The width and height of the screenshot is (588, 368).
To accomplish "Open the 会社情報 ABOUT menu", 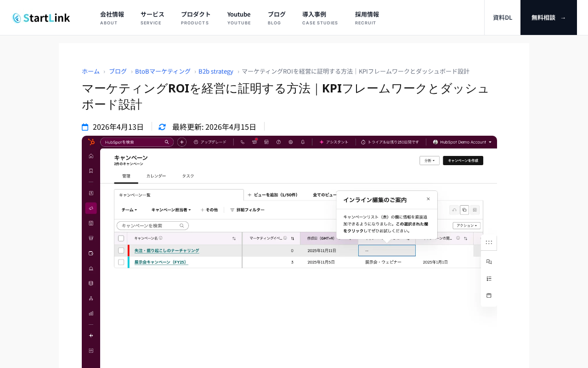I will pos(112,17).
